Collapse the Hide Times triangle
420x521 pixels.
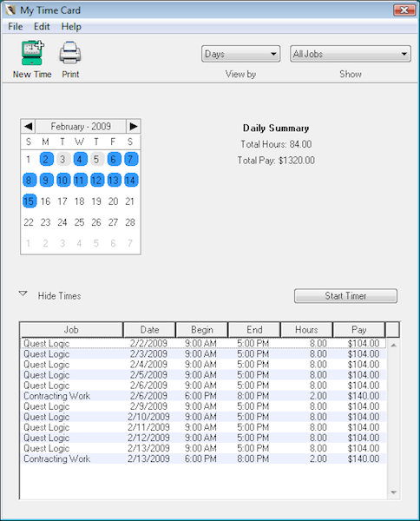click(23, 293)
